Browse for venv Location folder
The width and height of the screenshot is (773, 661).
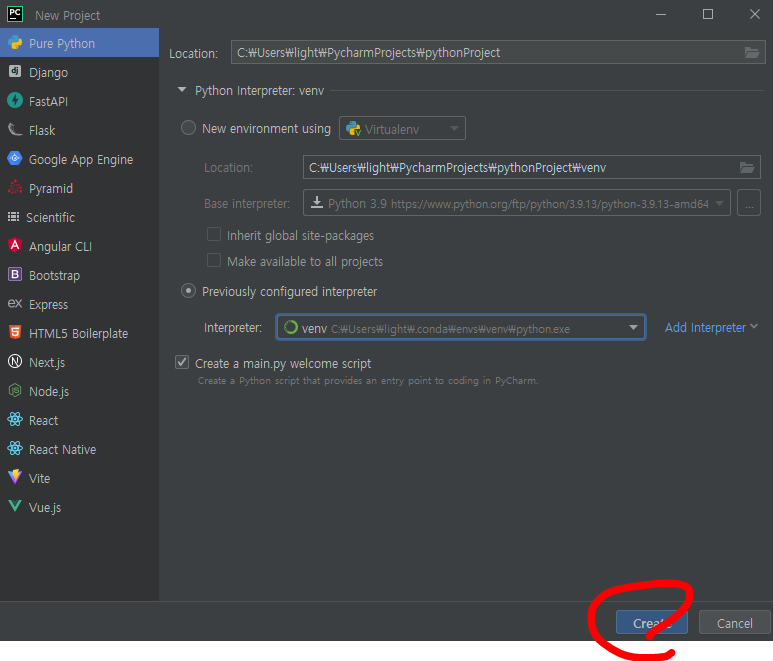pyautogui.click(x=747, y=168)
